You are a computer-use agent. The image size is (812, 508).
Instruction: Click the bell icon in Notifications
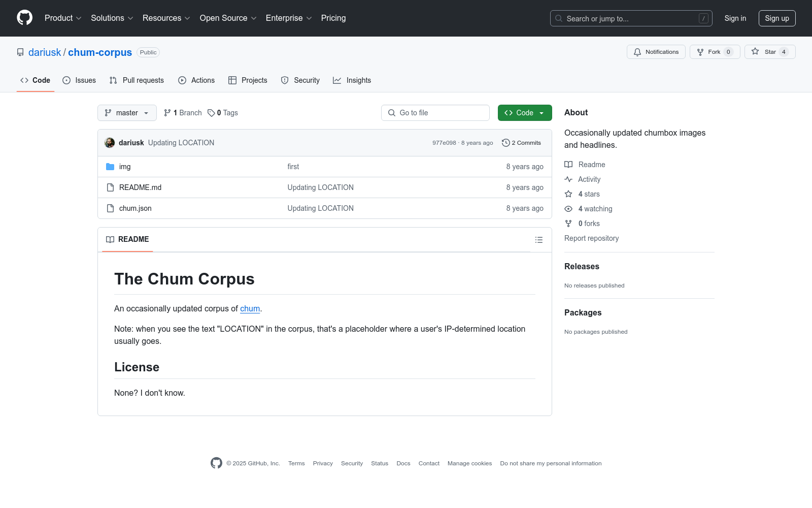point(637,52)
